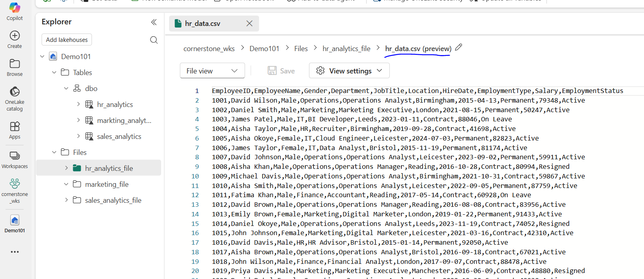Click the hr_analytics table icon
Viewport: 644px width, 279px height.
point(89,104)
